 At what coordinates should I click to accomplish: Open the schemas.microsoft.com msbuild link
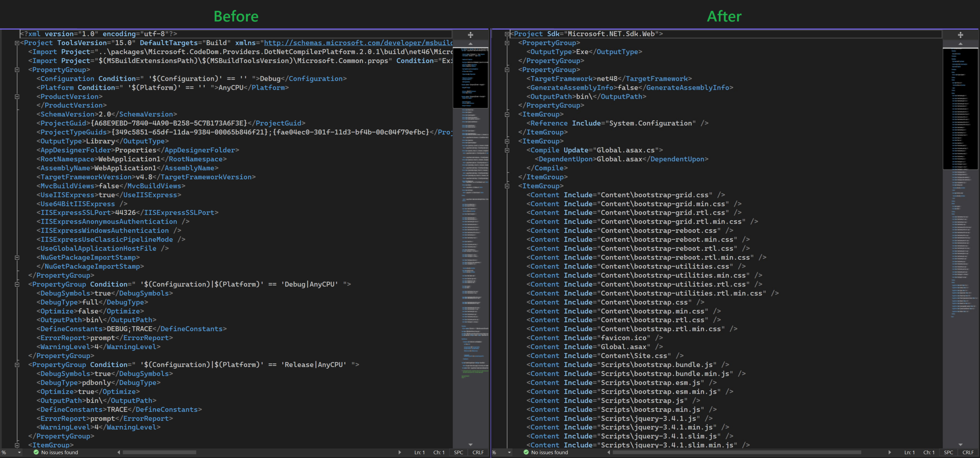[x=358, y=43]
